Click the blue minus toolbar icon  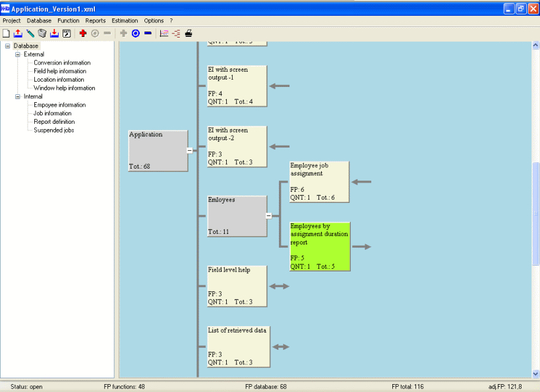click(148, 34)
